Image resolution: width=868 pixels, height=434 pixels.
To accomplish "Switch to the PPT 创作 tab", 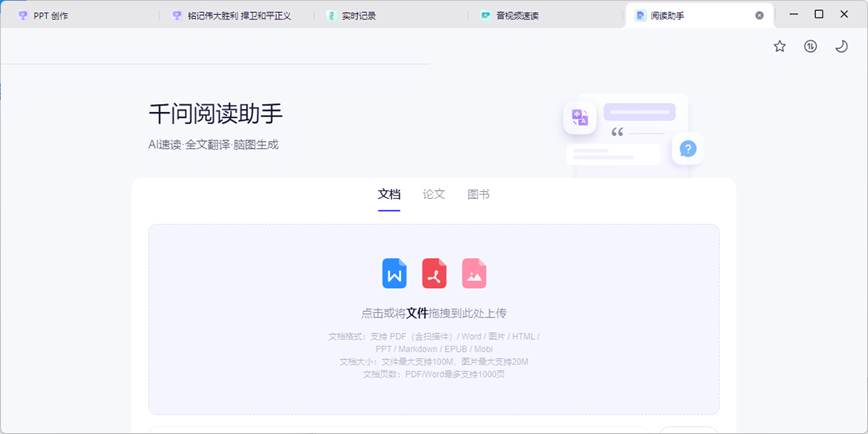I will pyautogui.click(x=51, y=15).
